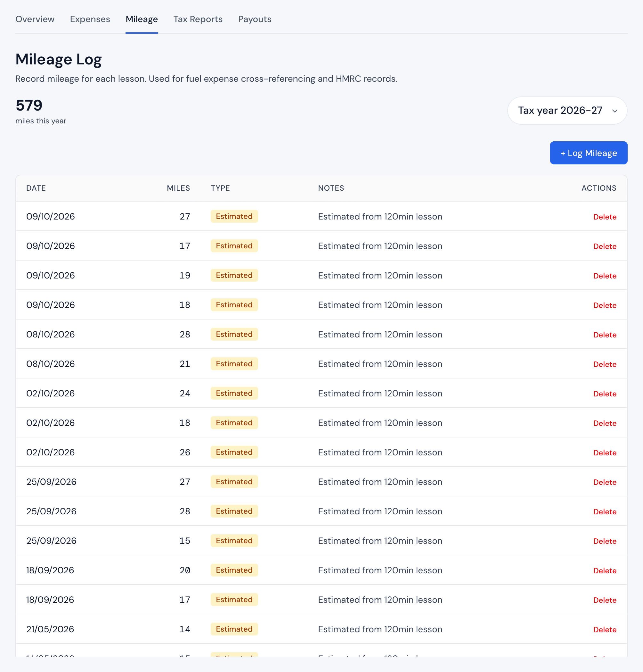
Task: Delete the 02/10/2026 entry with 26 miles
Action: point(605,452)
